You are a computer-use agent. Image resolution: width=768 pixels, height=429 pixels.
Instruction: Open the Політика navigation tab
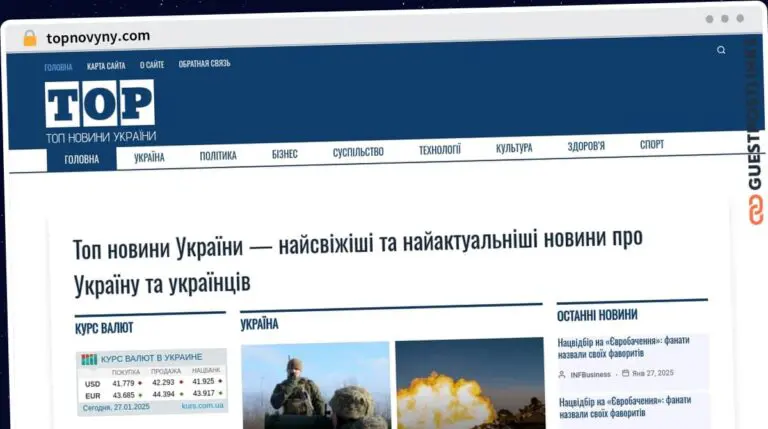coord(218,155)
